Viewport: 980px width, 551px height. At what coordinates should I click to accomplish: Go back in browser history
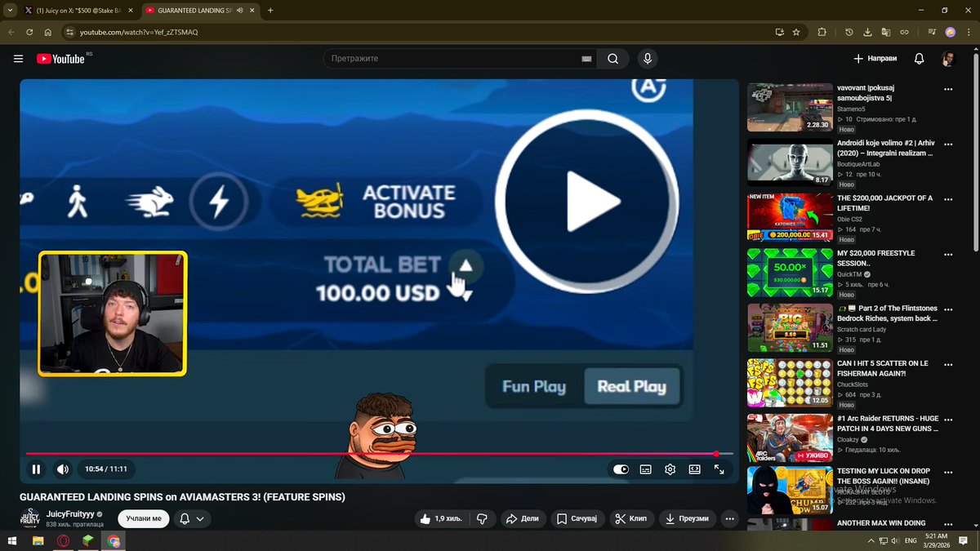11,32
